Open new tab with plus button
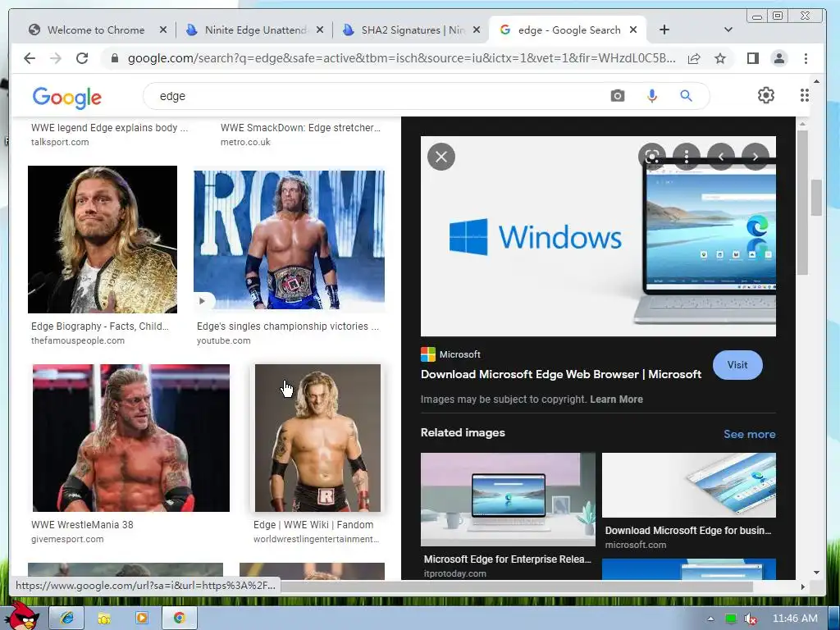 point(664,30)
